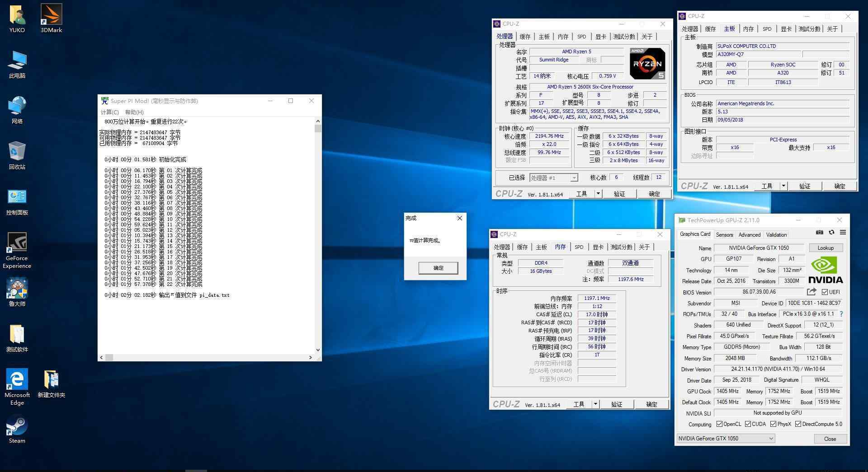Image resolution: width=868 pixels, height=472 pixels.
Task: Click 确定 in the CPU-Z memory window
Action: (x=651, y=404)
